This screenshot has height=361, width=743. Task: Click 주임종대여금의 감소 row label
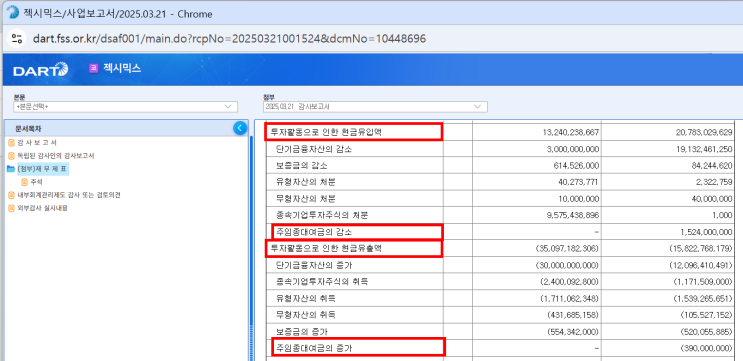314,232
